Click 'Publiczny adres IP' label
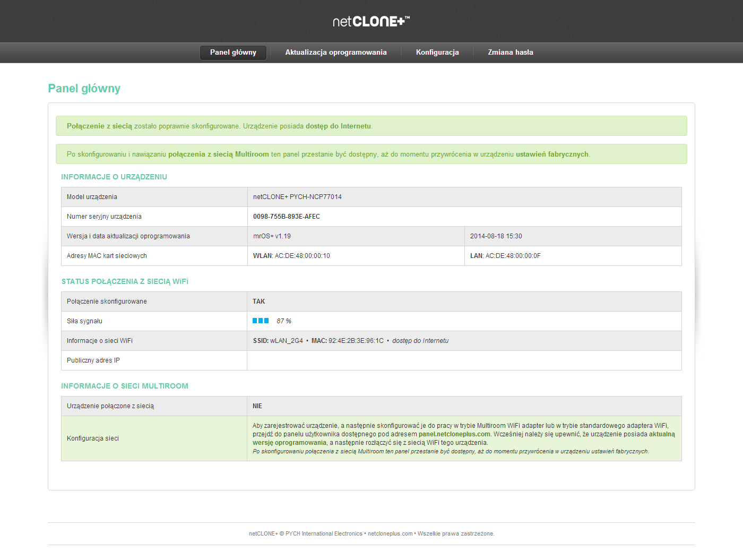 93,360
